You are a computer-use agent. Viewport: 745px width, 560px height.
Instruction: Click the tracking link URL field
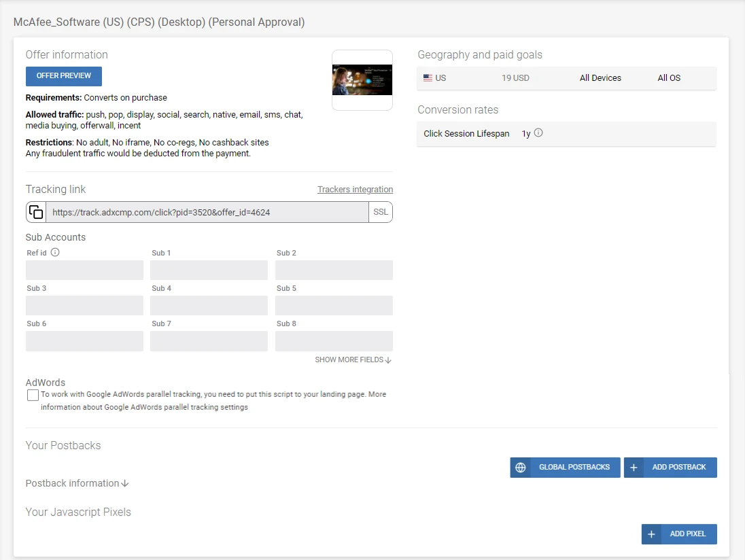[x=207, y=212]
